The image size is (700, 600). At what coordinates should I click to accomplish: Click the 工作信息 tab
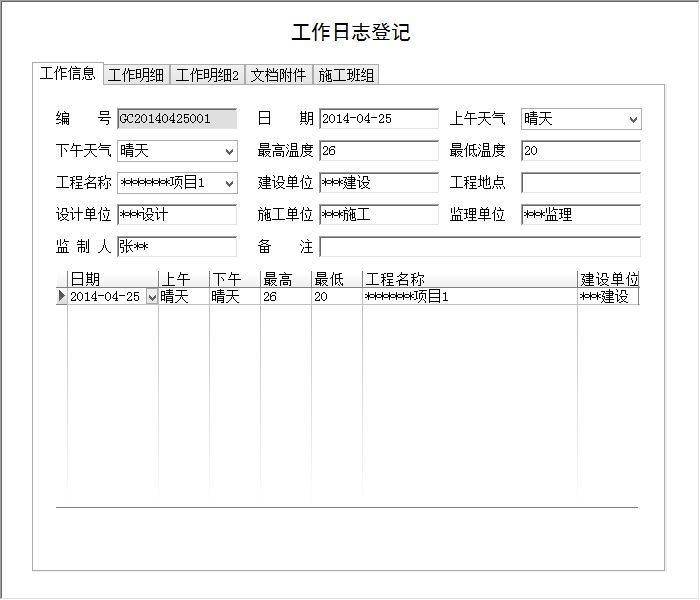pos(68,73)
